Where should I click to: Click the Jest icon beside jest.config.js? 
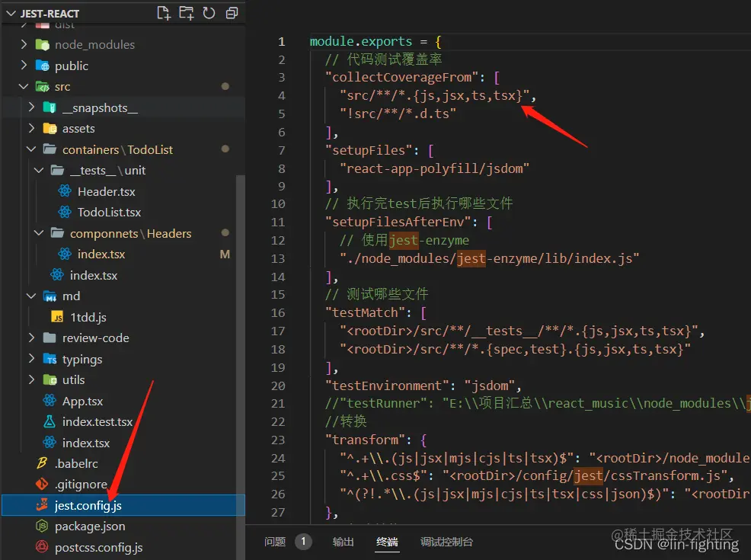click(42, 505)
